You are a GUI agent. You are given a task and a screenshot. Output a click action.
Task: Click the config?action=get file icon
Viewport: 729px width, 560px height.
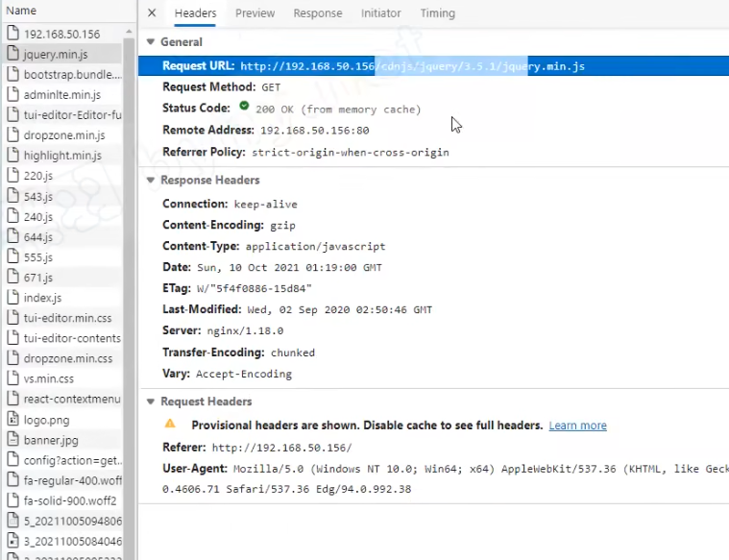pyautogui.click(x=13, y=460)
